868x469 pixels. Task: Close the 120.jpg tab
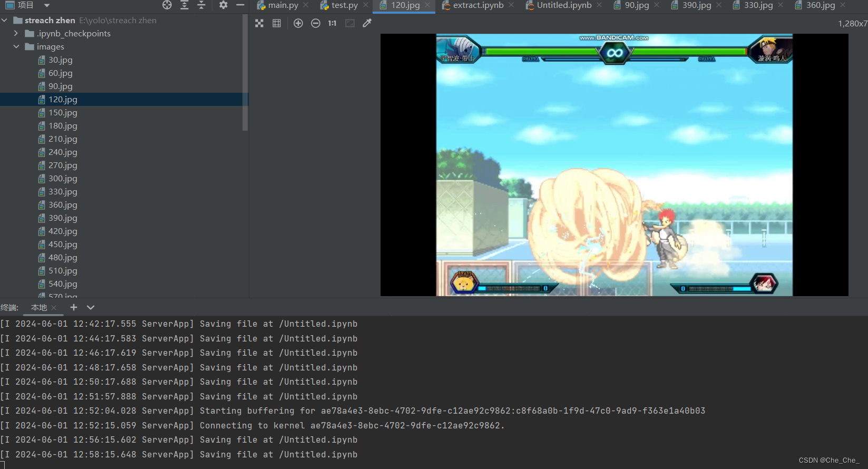pos(427,5)
